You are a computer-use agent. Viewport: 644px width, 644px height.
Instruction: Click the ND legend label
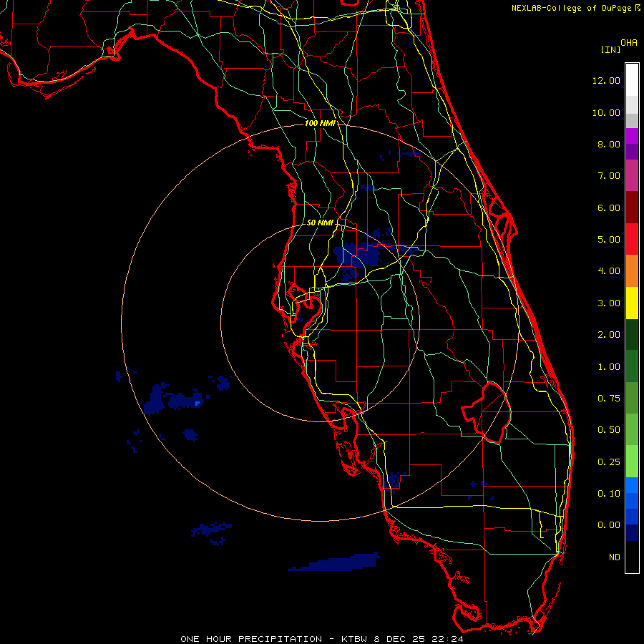(615, 557)
